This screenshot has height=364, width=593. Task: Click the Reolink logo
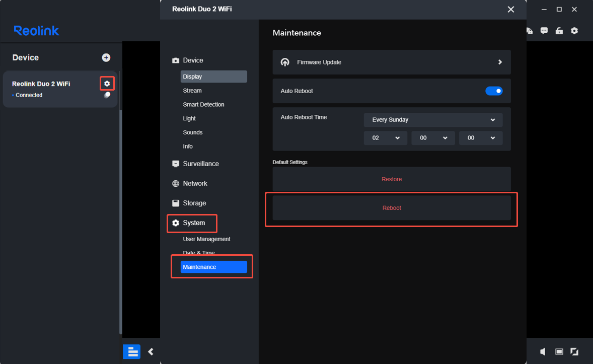tap(36, 31)
